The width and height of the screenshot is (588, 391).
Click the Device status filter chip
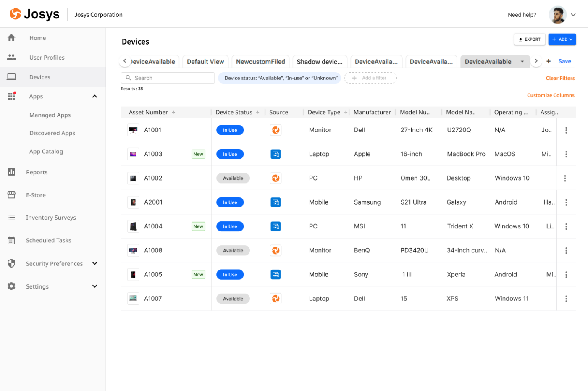[x=279, y=78]
